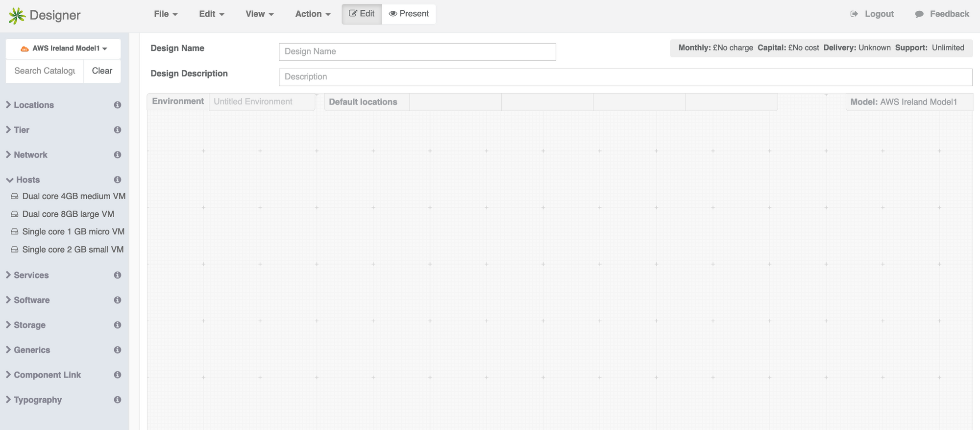Open the Action menu
The width and height of the screenshot is (980, 430).
pos(312,14)
